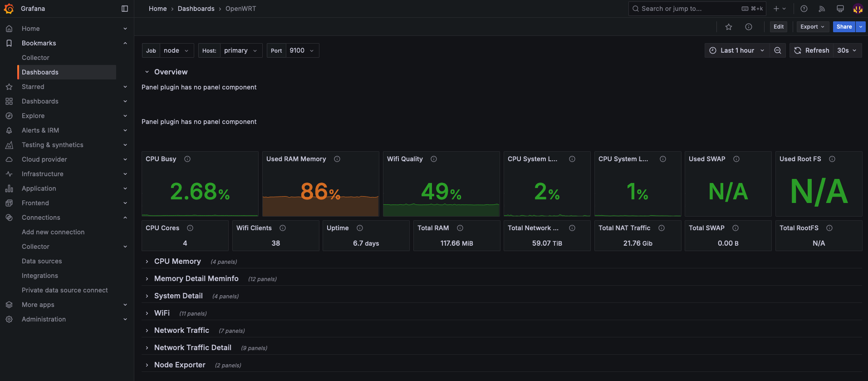Expand the Memory Detail Meminfo row
Viewport: 868px width, 381px height.
pos(147,279)
